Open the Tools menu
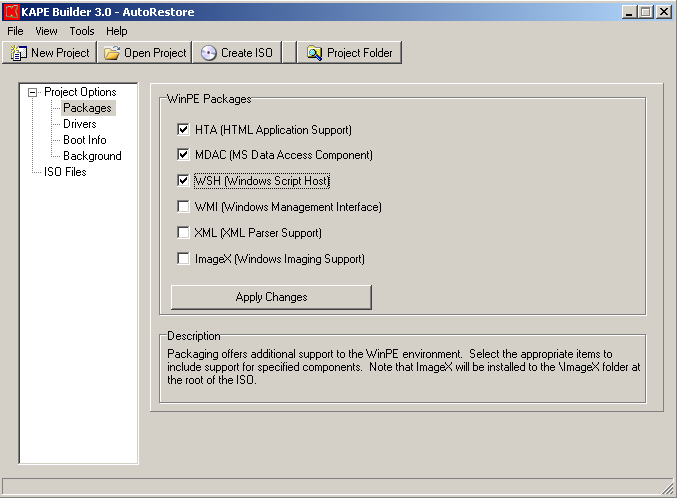 82,31
